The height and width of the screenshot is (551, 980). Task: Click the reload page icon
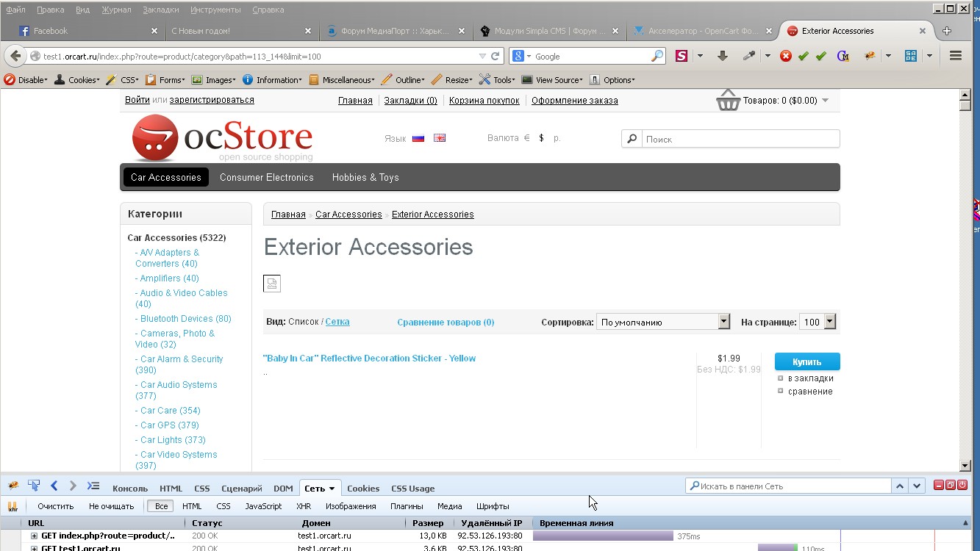[x=496, y=56]
